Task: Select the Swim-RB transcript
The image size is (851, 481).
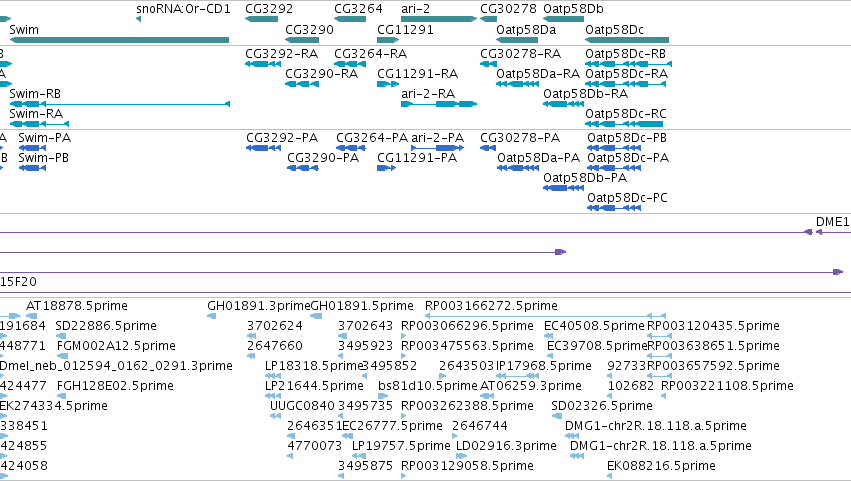Action: (x=119, y=104)
